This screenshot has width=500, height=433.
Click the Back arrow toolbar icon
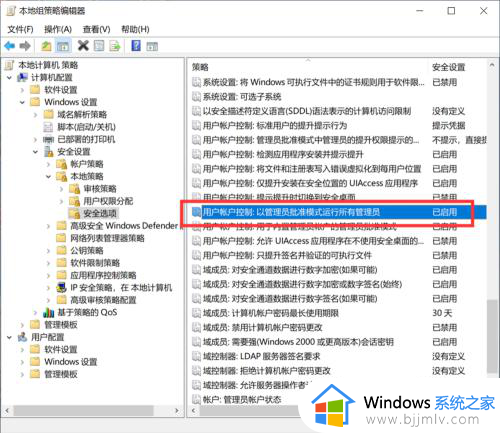(x=10, y=45)
